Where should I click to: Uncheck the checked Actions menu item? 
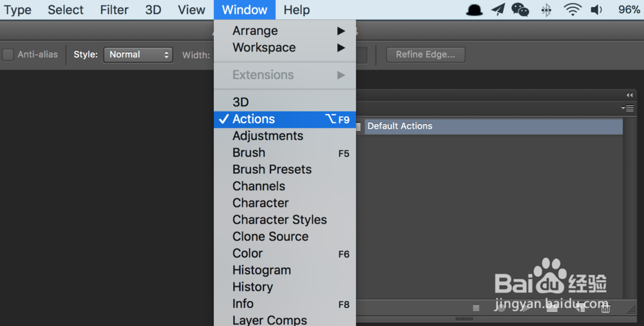(254, 119)
